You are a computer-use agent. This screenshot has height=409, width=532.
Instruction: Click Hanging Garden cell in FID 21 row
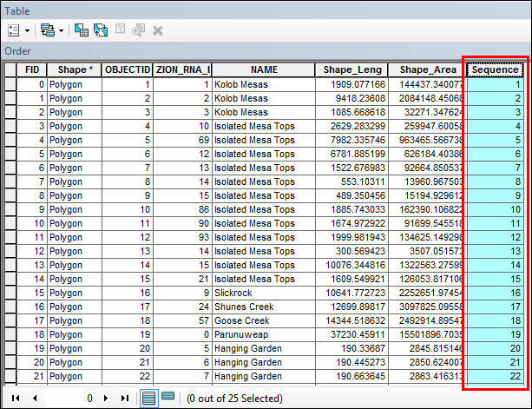pos(264,376)
